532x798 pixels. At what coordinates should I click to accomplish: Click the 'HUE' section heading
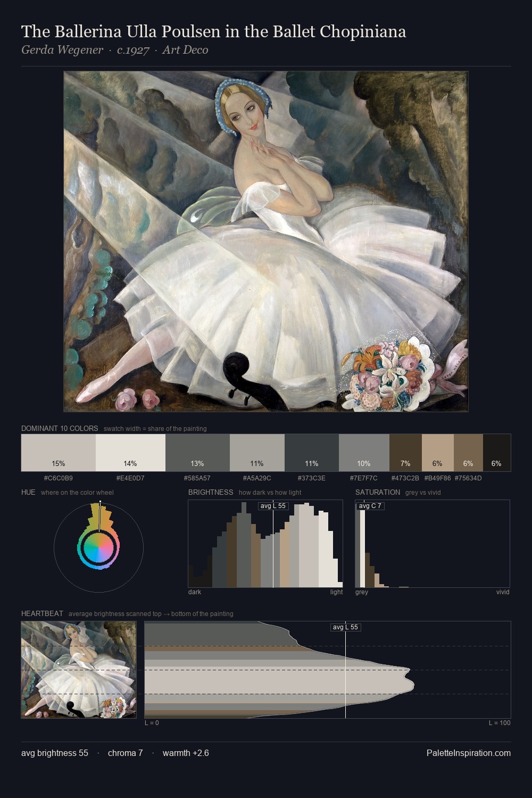(x=28, y=492)
